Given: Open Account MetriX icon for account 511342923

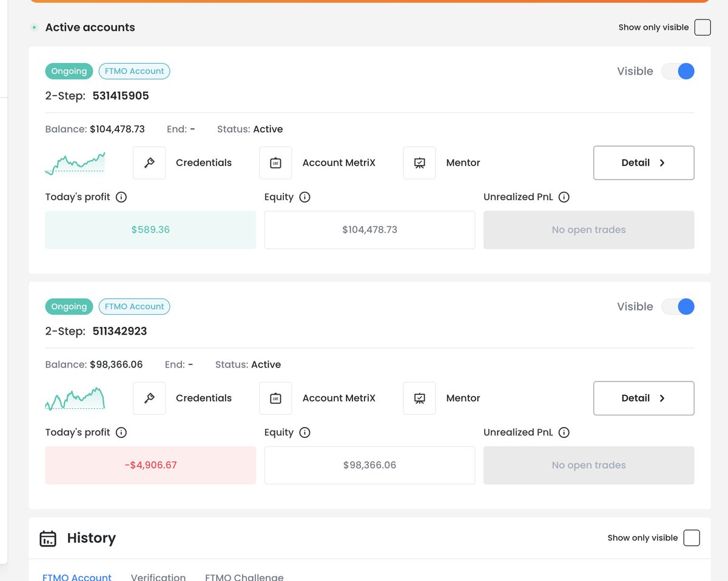Looking at the screenshot, I should [x=275, y=398].
